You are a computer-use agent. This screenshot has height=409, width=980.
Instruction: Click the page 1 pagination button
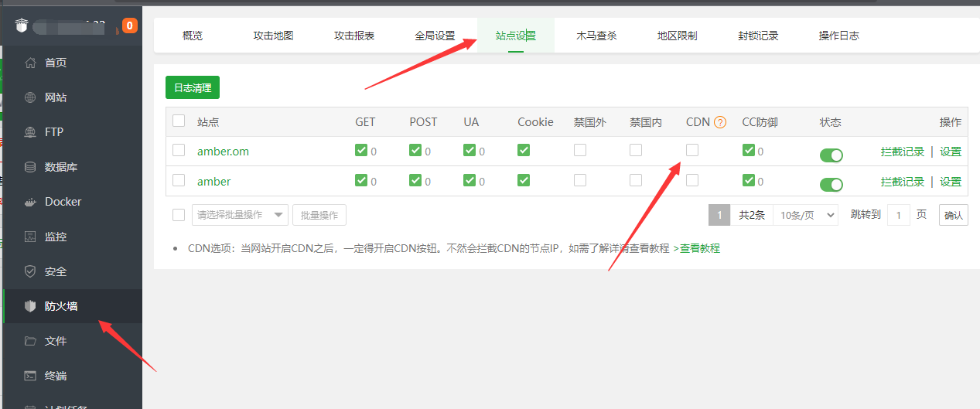[x=719, y=215]
